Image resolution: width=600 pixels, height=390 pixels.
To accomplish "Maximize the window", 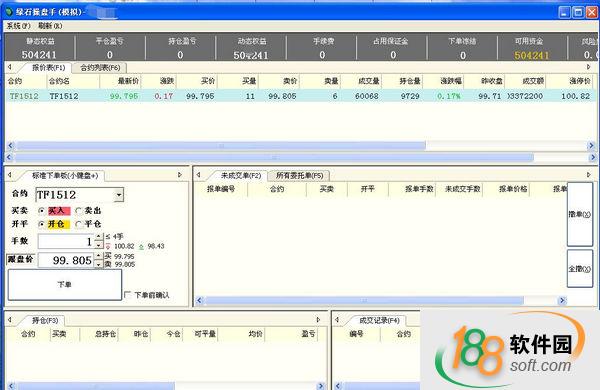I will [578, 12].
